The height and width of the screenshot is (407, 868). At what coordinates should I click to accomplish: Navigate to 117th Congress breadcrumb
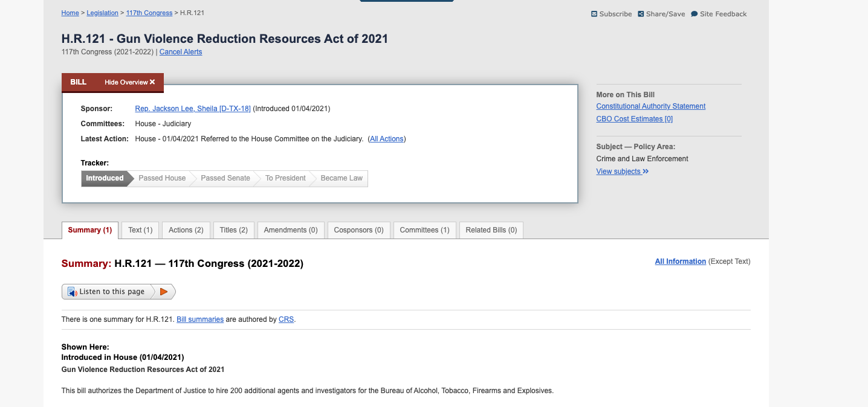pyautogui.click(x=149, y=13)
